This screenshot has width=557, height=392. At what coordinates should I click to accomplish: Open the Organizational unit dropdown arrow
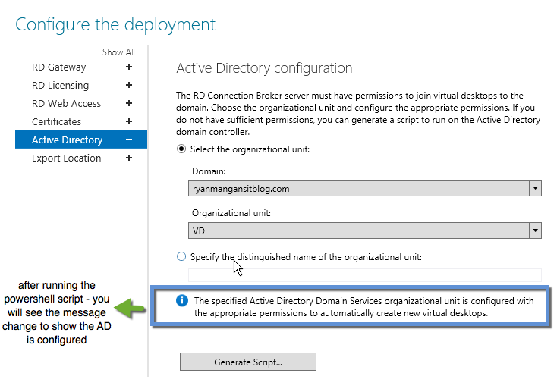tap(535, 230)
